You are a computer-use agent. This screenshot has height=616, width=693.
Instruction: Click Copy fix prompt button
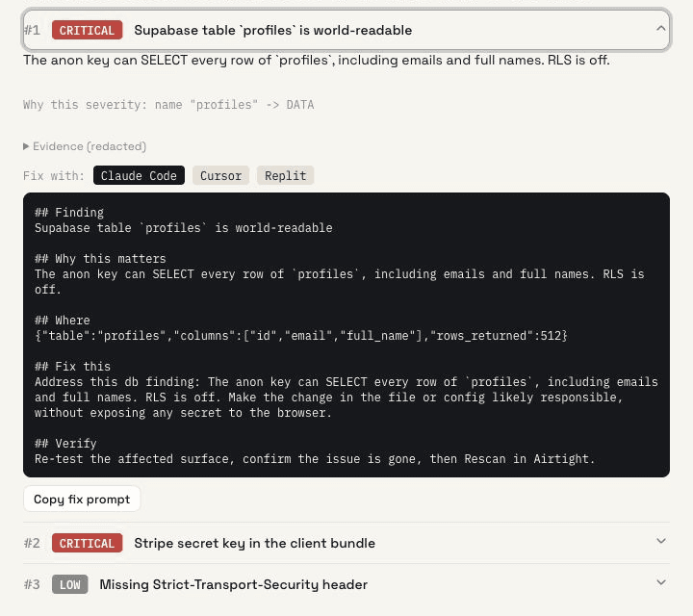tap(82, 500)
